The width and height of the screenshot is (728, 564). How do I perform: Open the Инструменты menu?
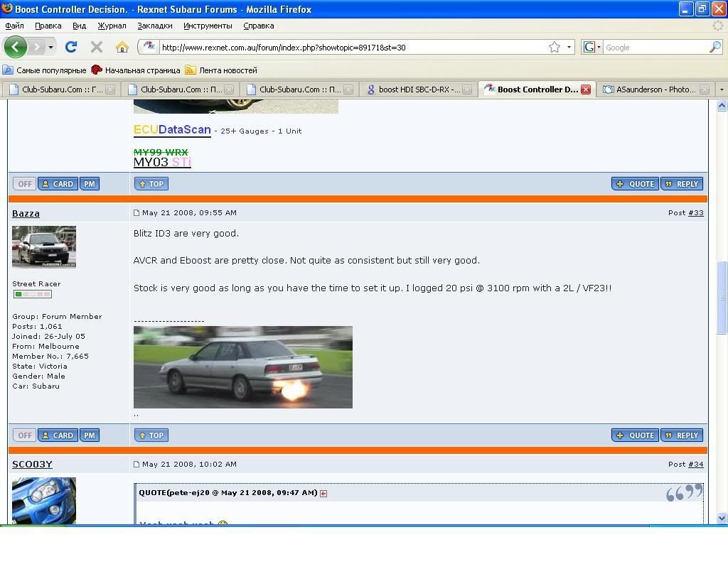[x=208, y=26]
